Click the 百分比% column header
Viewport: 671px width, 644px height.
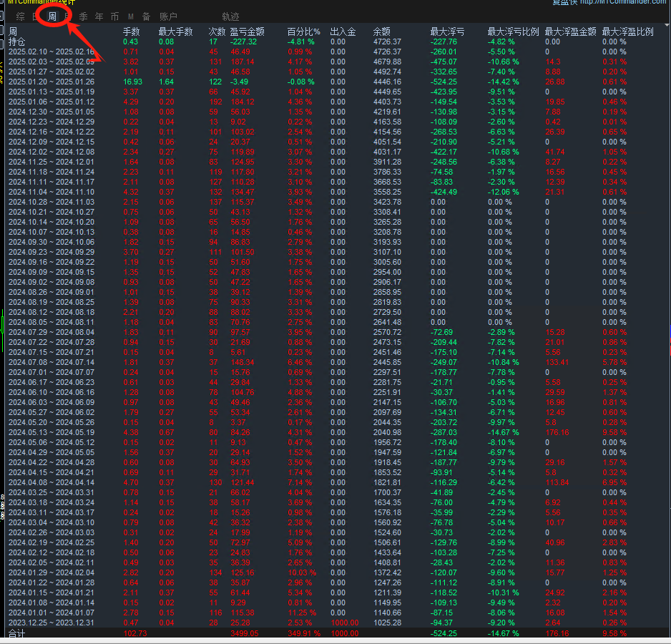[x=303, y=31]
